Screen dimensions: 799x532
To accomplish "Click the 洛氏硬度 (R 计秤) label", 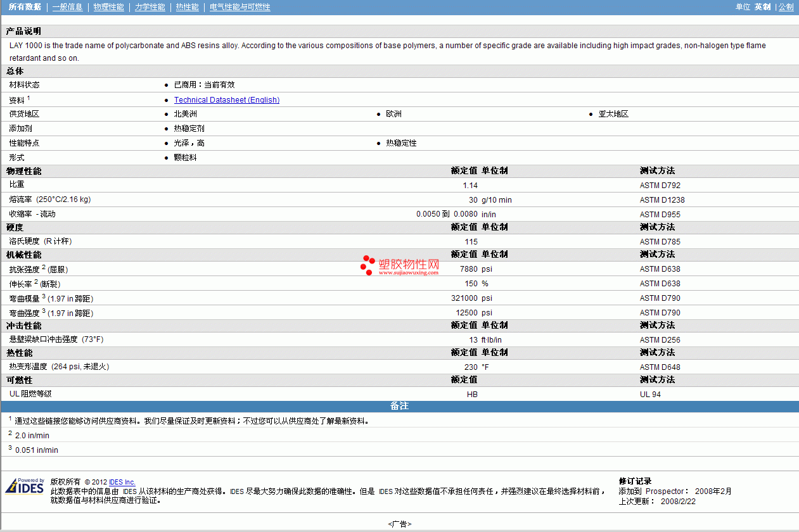I will click(41, 241).
